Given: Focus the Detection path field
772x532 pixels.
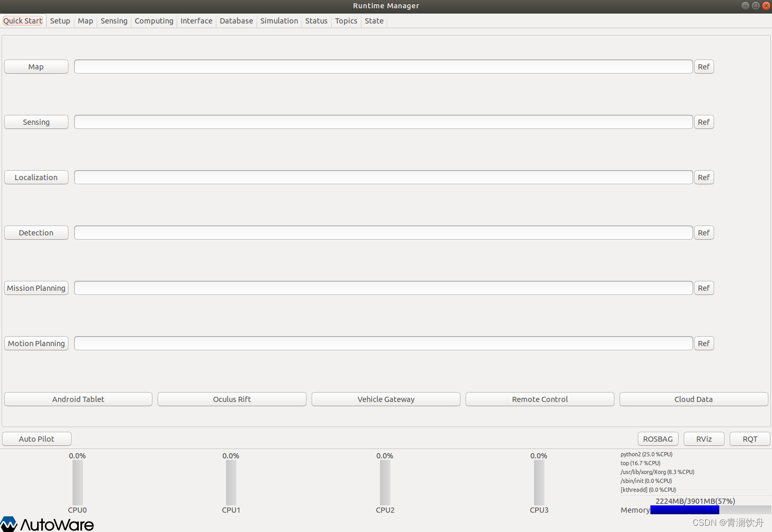Looking at the screenshot, I should 384,233.
